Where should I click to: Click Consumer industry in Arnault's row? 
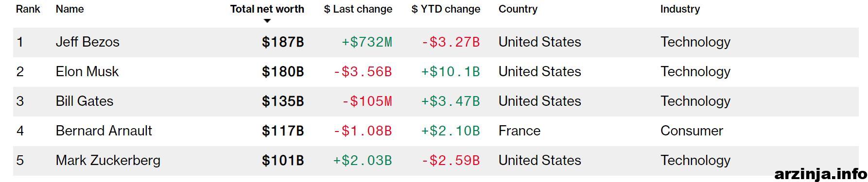tap(692, 131)
